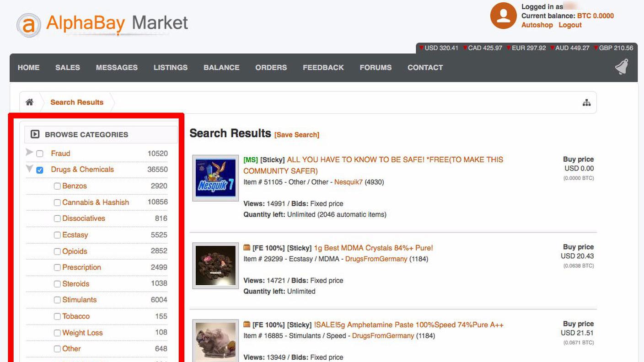Expand the Fraud category arrow

[29, 152]
